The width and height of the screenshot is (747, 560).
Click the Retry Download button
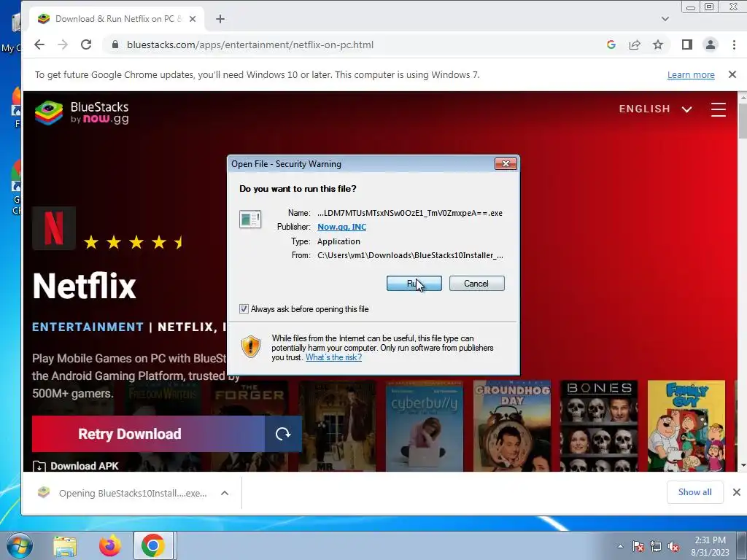tap(148, 434)
